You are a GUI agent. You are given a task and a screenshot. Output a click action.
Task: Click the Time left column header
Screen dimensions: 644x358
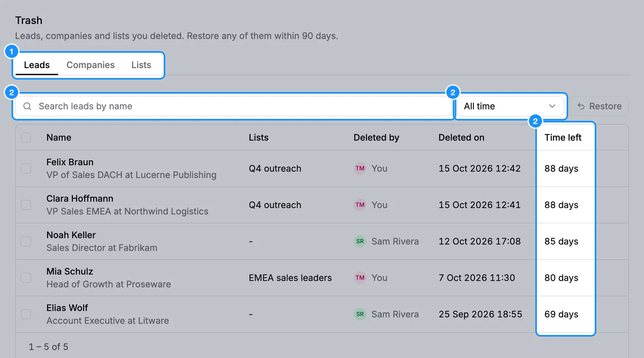[x=563, y=138]
